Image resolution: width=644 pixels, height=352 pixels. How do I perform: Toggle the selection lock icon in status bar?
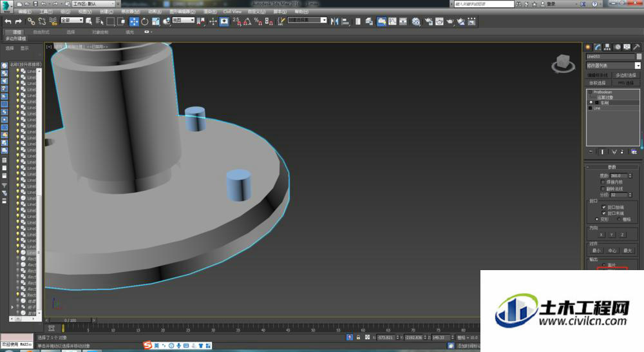coord(358,337)
